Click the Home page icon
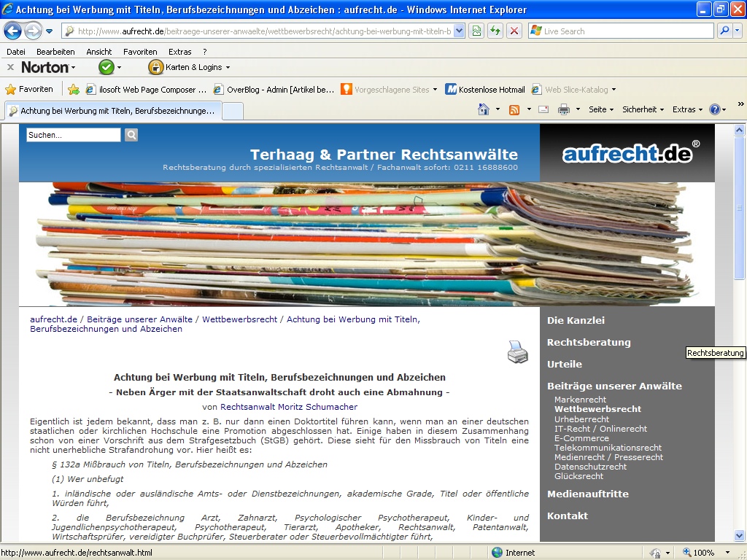Image resolution: width=747 pixels, height=560 pixels. (484, 109)
